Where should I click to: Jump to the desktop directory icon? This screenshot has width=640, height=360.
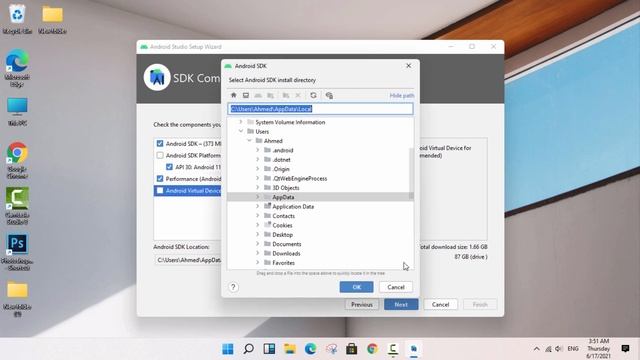(x=246, y=95)
